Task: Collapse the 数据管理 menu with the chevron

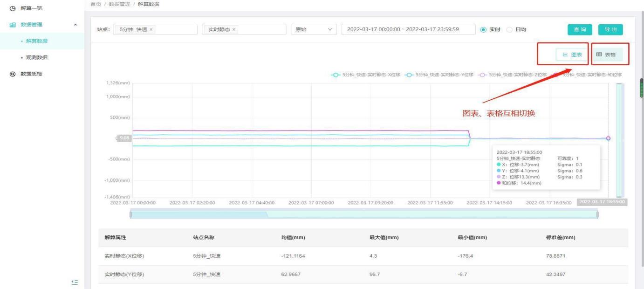Action: click(75, 25)
